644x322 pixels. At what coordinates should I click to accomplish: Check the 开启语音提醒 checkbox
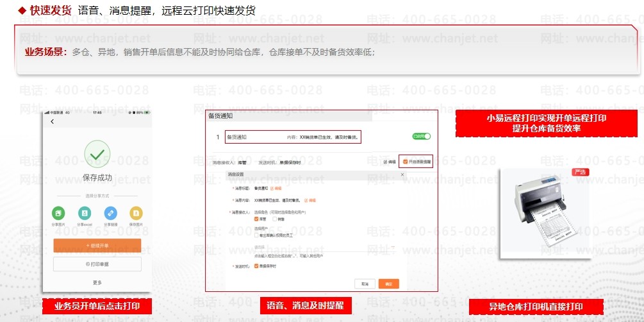click(x=406, y=162)
